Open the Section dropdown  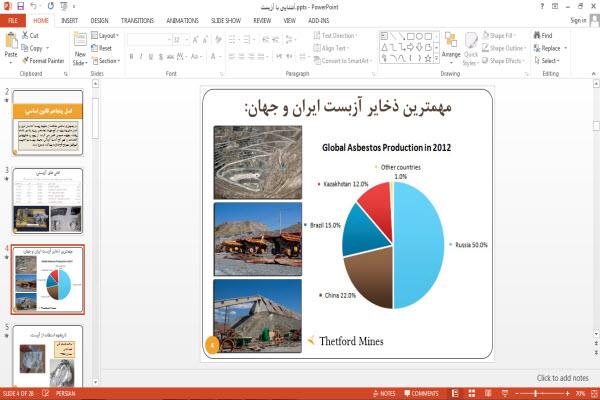tap(106, 60)
